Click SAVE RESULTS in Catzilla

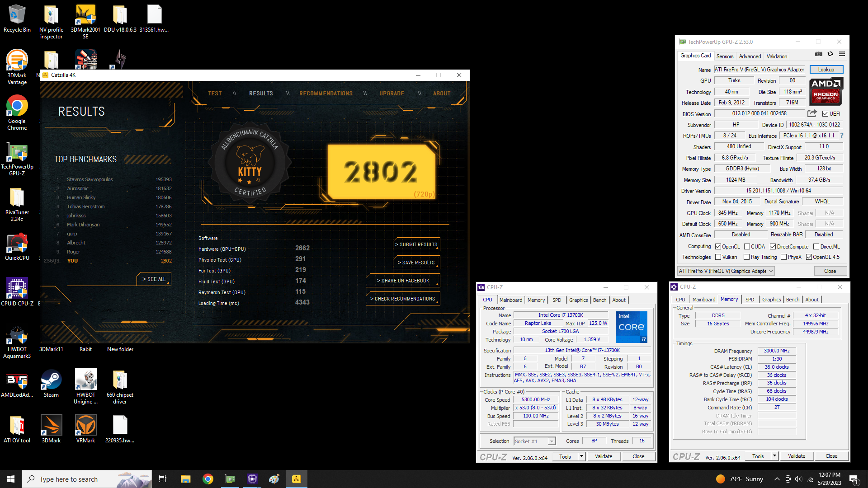pyautogui.click(x=416, y=263)
